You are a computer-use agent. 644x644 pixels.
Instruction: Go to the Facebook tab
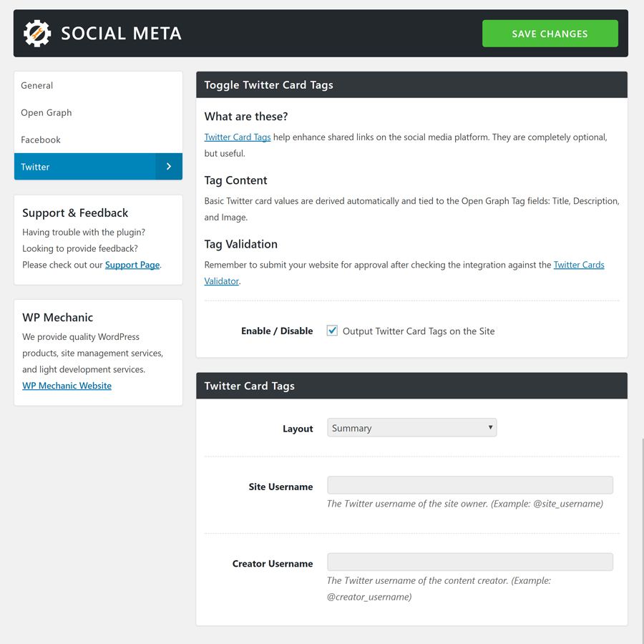point(41,140)
